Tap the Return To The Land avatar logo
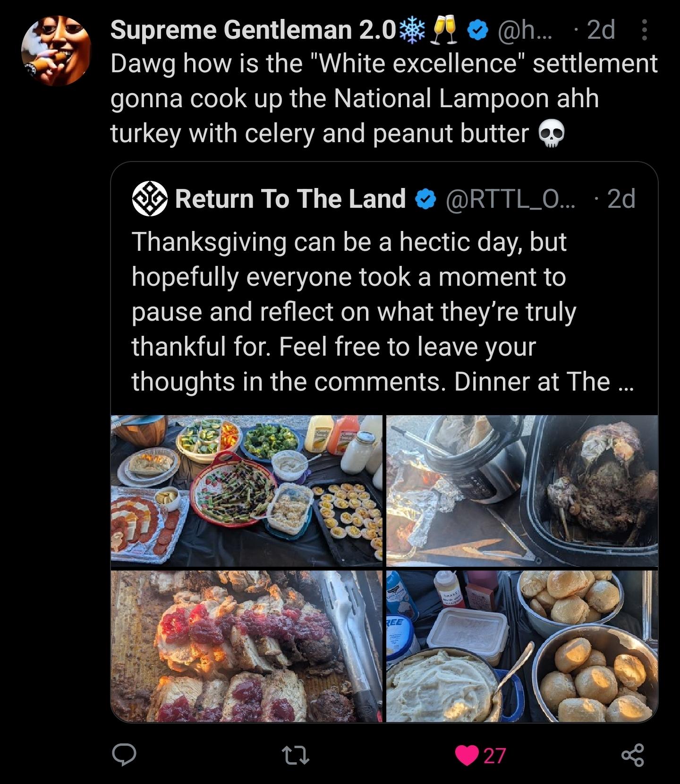Screen dimensions: 680x784 click(x=150, y=199)
